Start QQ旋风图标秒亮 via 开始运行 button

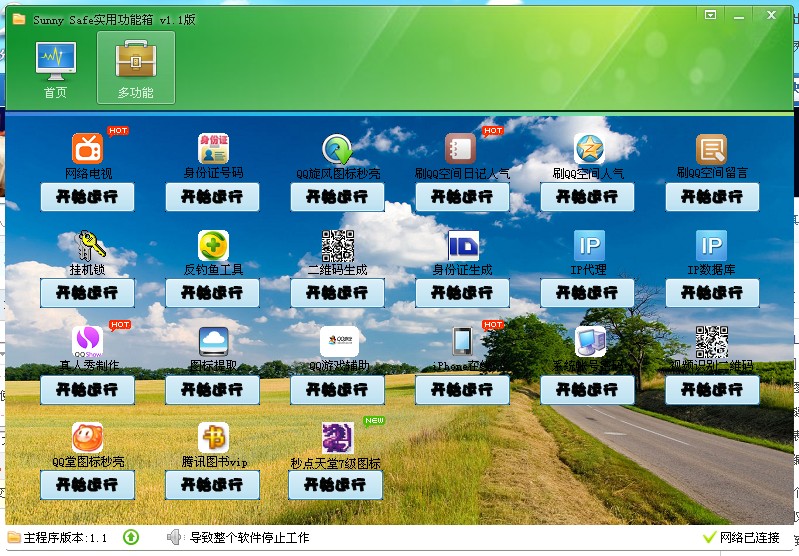pos(337,197)
